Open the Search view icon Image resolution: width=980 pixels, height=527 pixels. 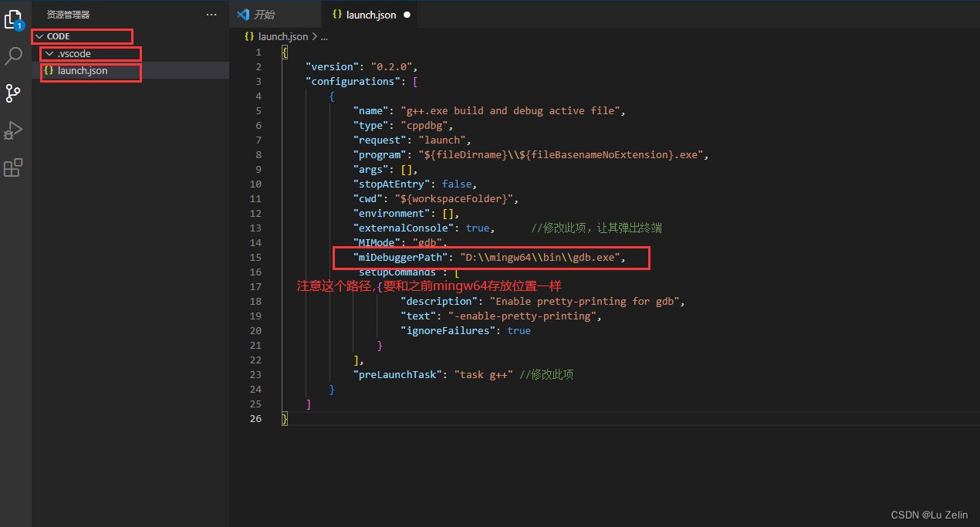[x=14, y=56]
